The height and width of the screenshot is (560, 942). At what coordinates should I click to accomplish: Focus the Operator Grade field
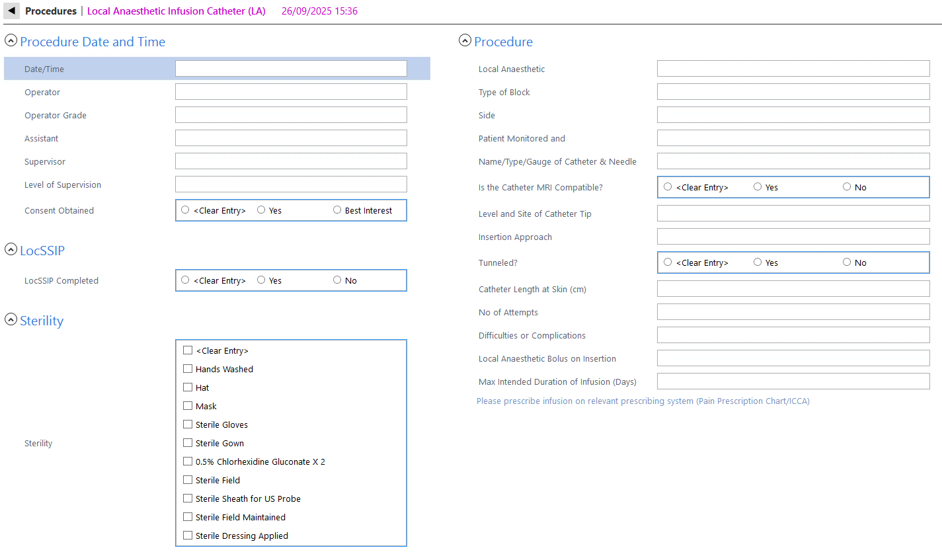291,115
